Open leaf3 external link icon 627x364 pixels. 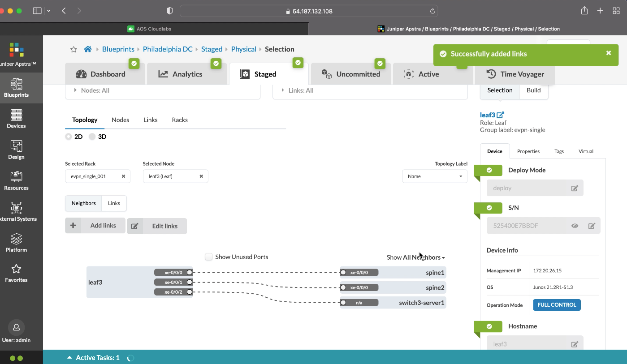tap(501, 115)
